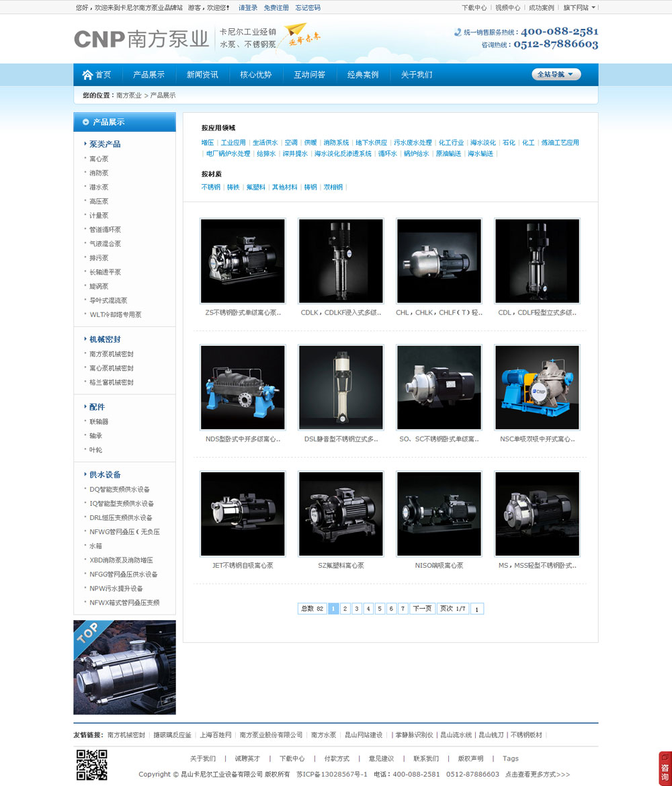Click the phone hotline icon in header
The height and width of the screenshot is (786, 672).
[458, 32]
